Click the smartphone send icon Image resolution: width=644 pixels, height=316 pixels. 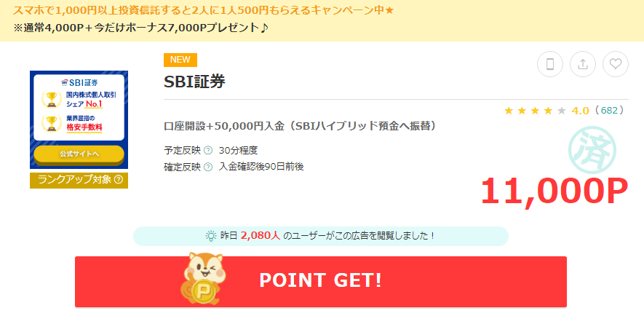pyautogui.click(x=550, y=64)
